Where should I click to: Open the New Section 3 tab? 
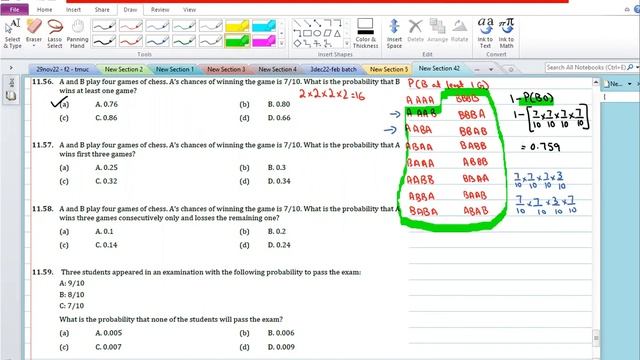pos(226,69)
